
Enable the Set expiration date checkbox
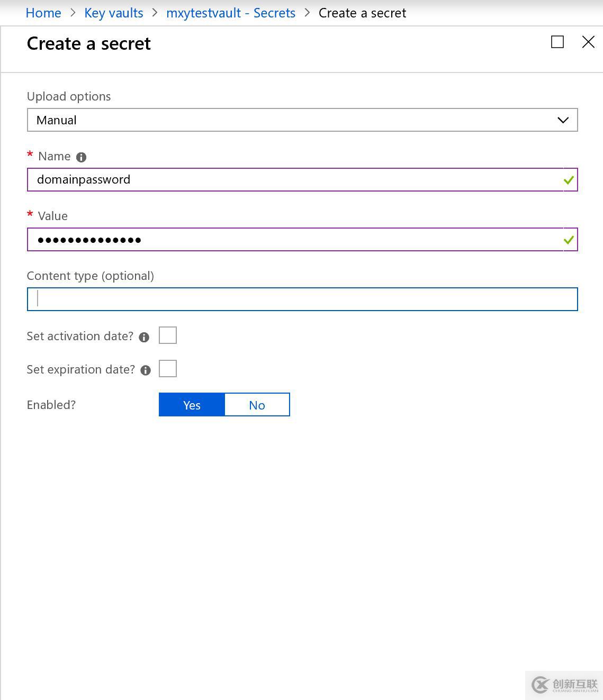[168, 369]
